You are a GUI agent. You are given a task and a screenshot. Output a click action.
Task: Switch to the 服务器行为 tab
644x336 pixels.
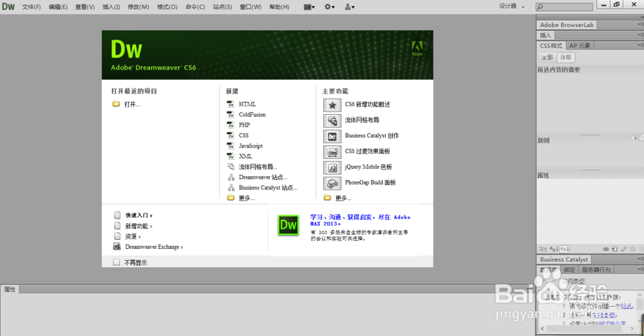[596, 270]
